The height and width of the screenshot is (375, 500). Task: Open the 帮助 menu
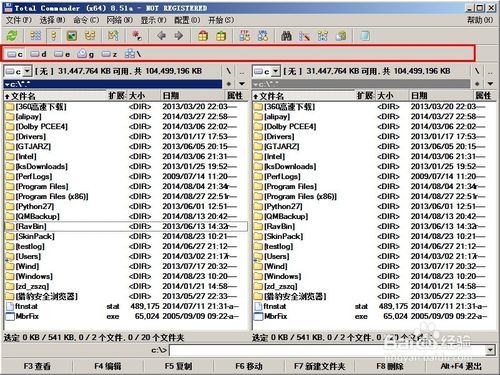(x=480, y=20)
